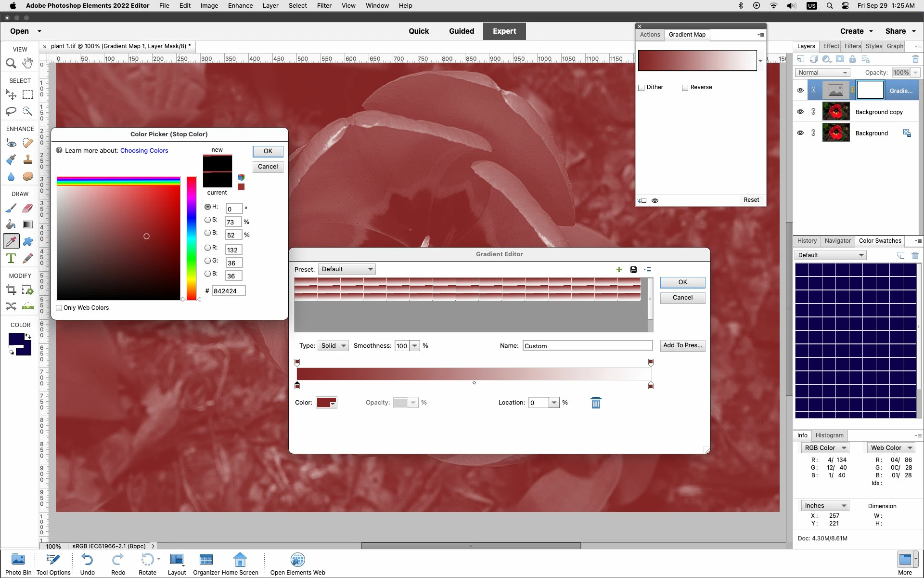Delete the selected gradient stop with trash icon

[596, 403]
